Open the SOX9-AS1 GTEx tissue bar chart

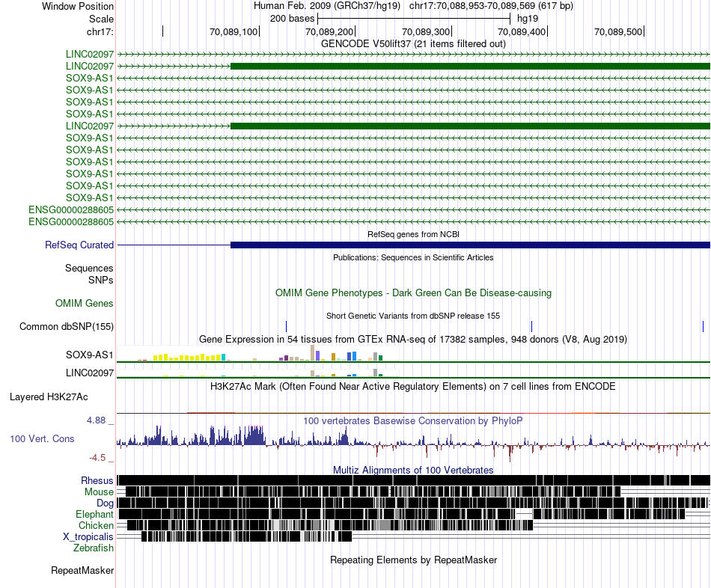(258, 353)
